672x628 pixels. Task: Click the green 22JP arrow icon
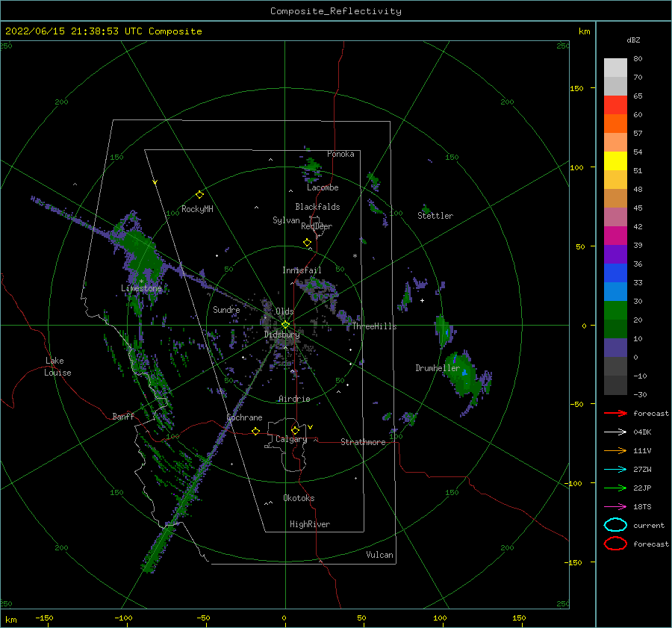(x=615, y=488)
